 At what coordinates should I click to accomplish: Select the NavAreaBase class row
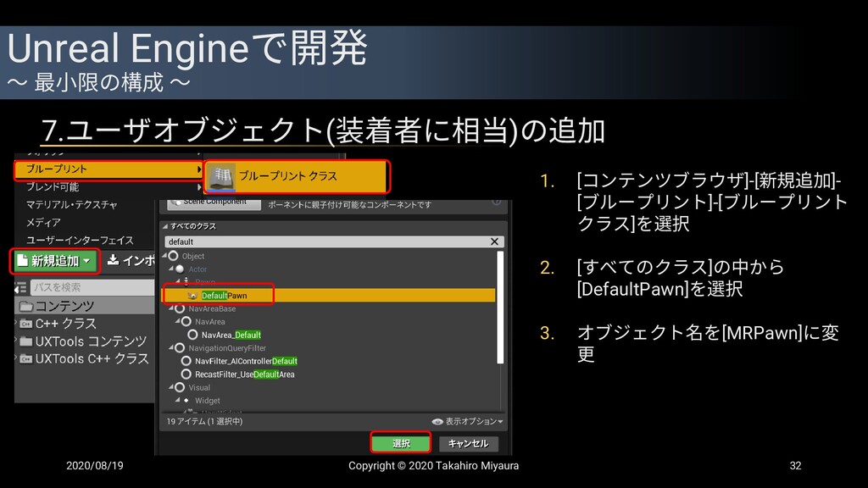tap(330, 308)
